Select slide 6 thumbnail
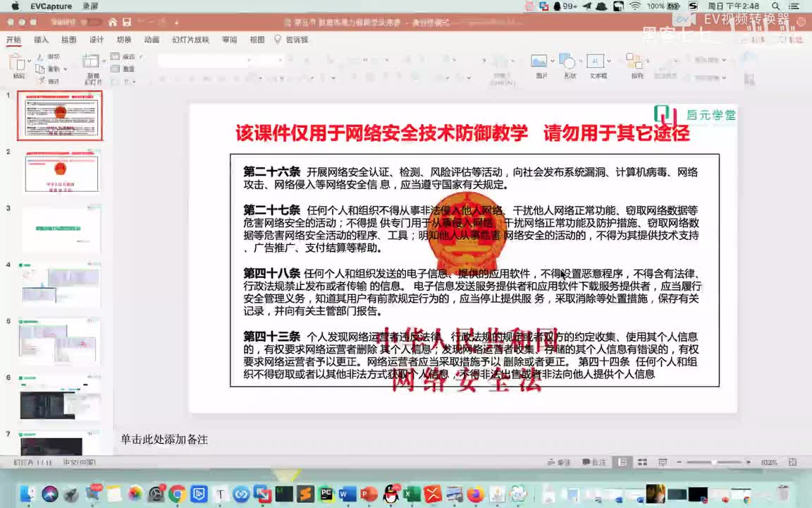The image size is (812, 508). (60, 398)
